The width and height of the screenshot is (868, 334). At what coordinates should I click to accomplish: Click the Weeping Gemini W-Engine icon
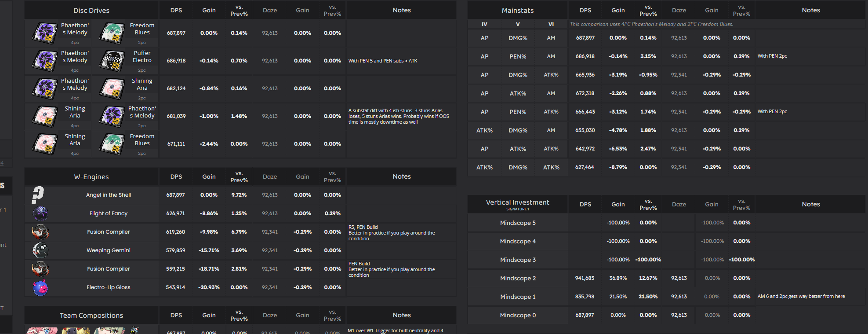(x=40, y=250)
